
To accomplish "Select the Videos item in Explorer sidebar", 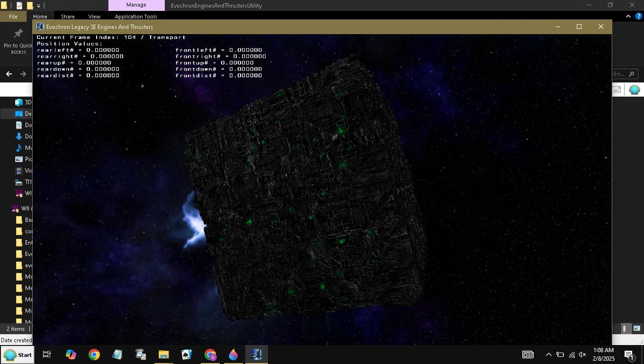I will tap(23, 170).
